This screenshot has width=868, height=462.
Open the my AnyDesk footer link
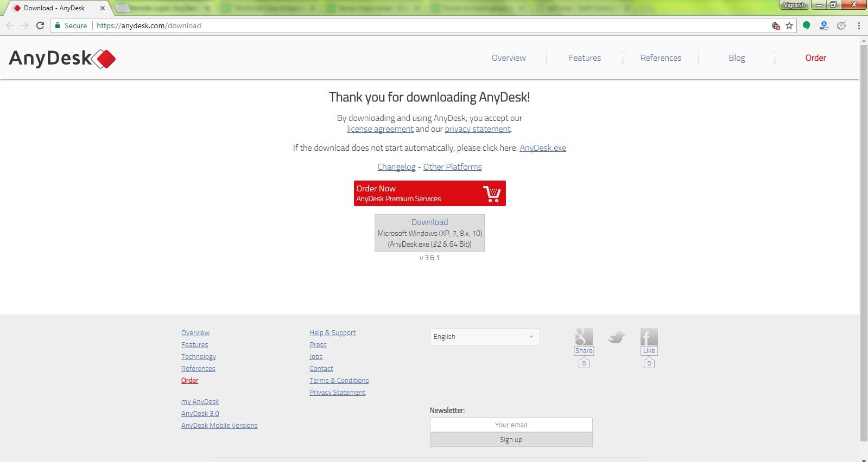(200, 402)
